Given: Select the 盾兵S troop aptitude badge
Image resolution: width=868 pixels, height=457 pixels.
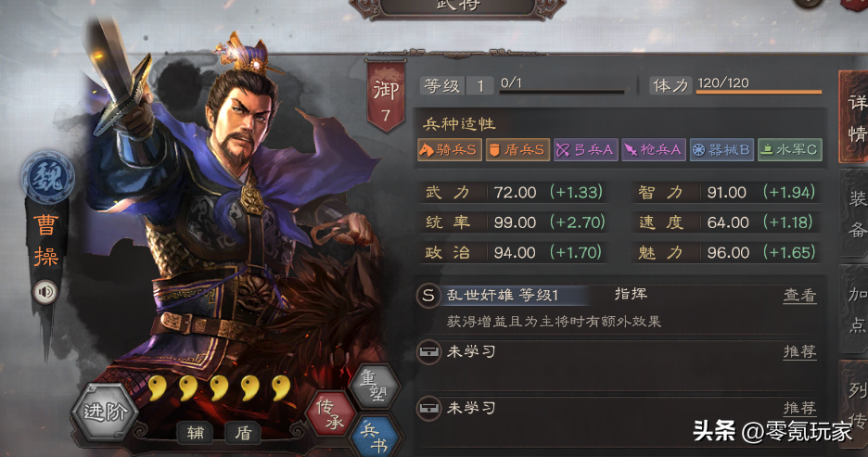Looking at the screenshot, I should (517, 149).
